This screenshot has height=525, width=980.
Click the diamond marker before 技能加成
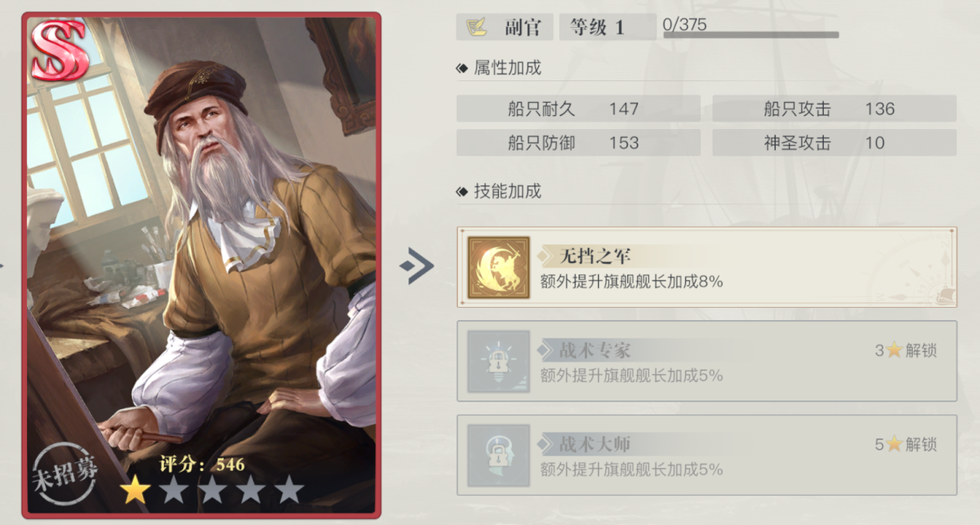click(x=462, y=192)
